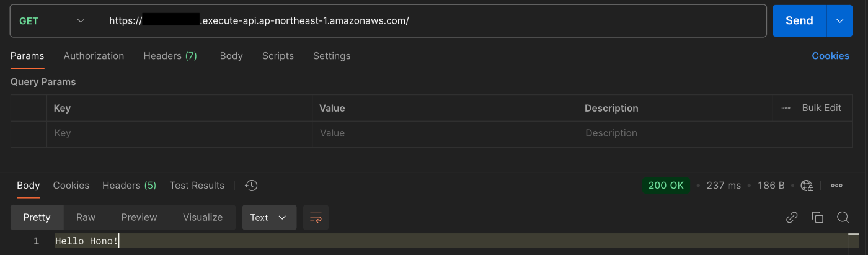Copy response link icon
The height and width of the screenshot is (255, 868).
click(792, 218)
